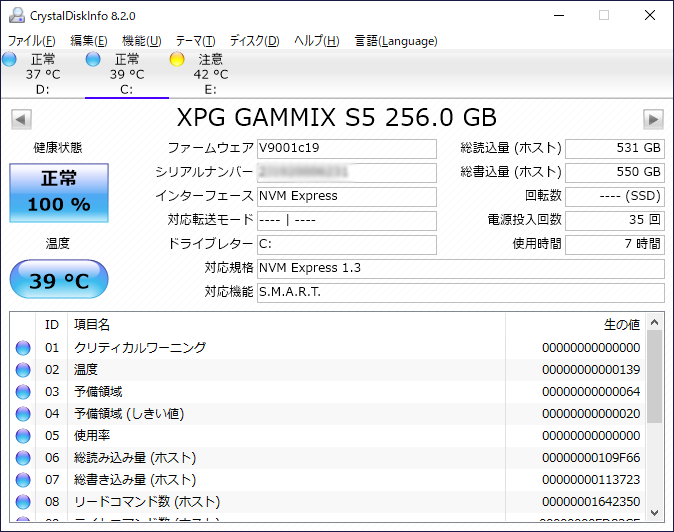Select raw value 0000000000139
The width and height of the screenshot is (674, 532).
click(x=591, y=370)
